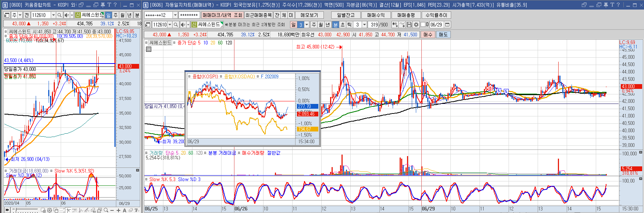Click minus zoom-out icon in bottom toolbar
644x213 pixels.
(x=112, y=210)
